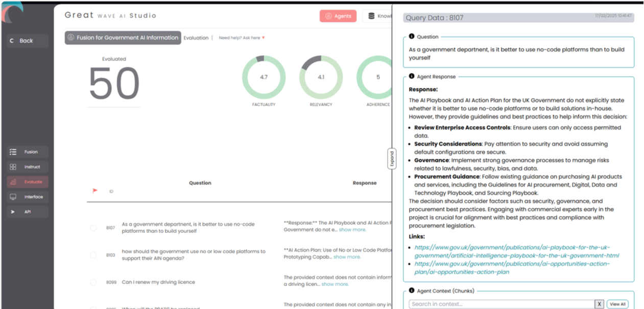Click the red flag column icon
Image resolution: width=644 pixels, height=309 pixels.
(94, 191)
